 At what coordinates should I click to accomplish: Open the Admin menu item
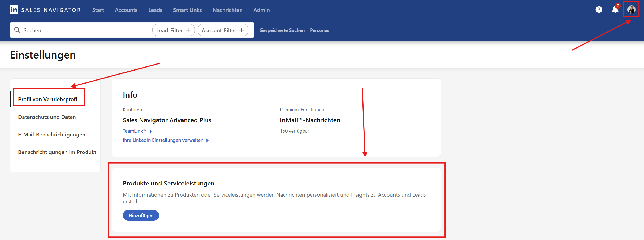[261, 10]
